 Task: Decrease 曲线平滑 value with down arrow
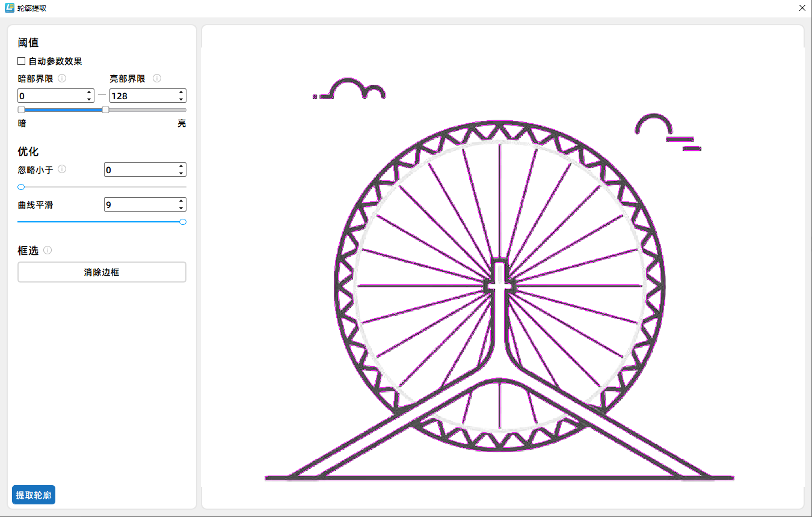click(181, 208)
